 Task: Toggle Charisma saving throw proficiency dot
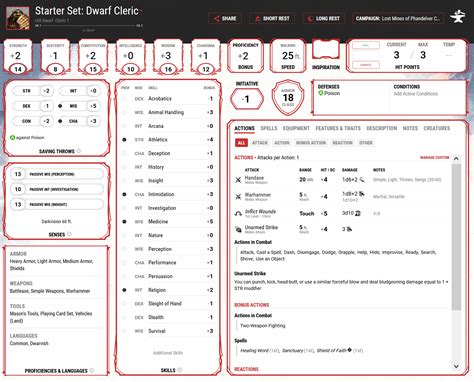click(60, 121)
